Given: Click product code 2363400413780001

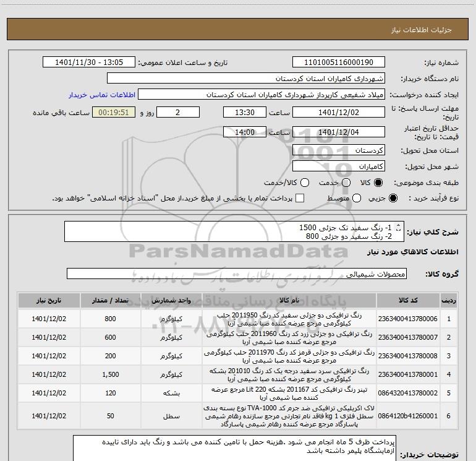Looking at the screenshot, I should coord(408,374).
